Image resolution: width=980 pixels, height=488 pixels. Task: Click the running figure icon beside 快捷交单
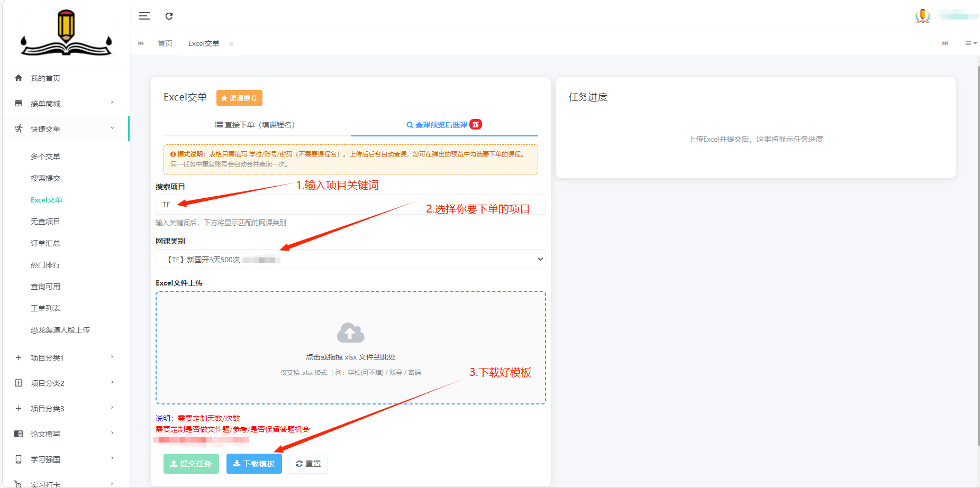[x=19, y=128]
